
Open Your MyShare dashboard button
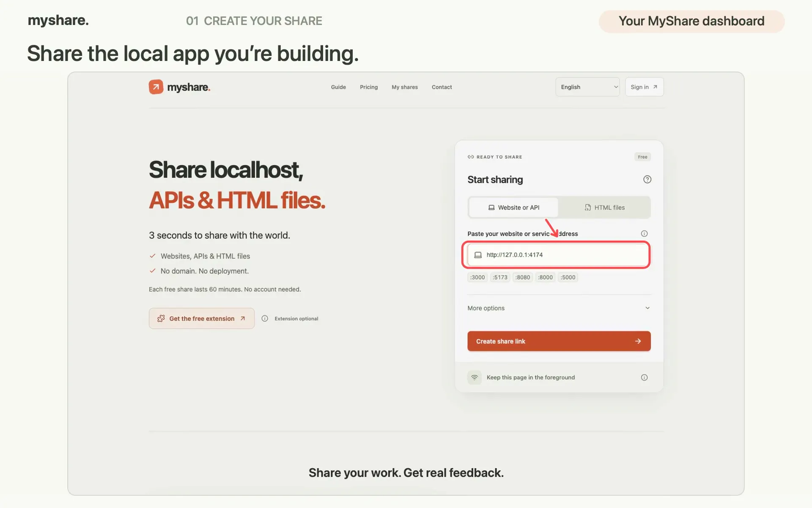(x=691, y=21)
